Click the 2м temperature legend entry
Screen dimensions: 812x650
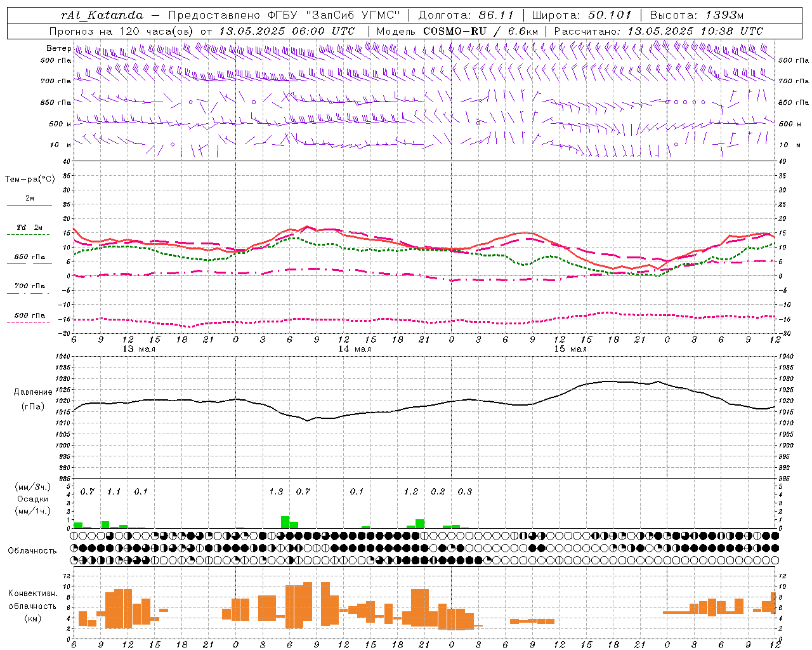30,199
